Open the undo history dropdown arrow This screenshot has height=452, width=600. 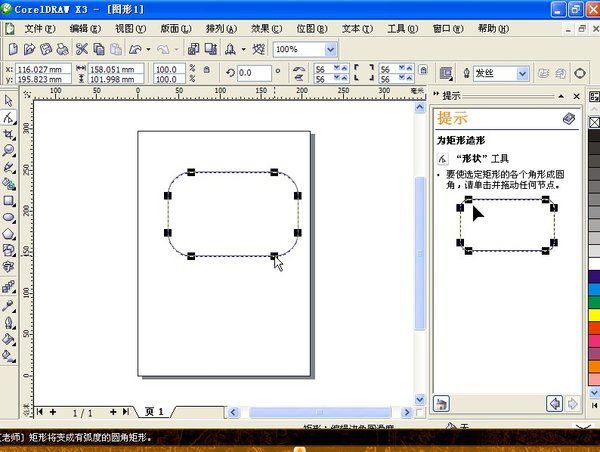pyautogui.click(x=148, y=49)
